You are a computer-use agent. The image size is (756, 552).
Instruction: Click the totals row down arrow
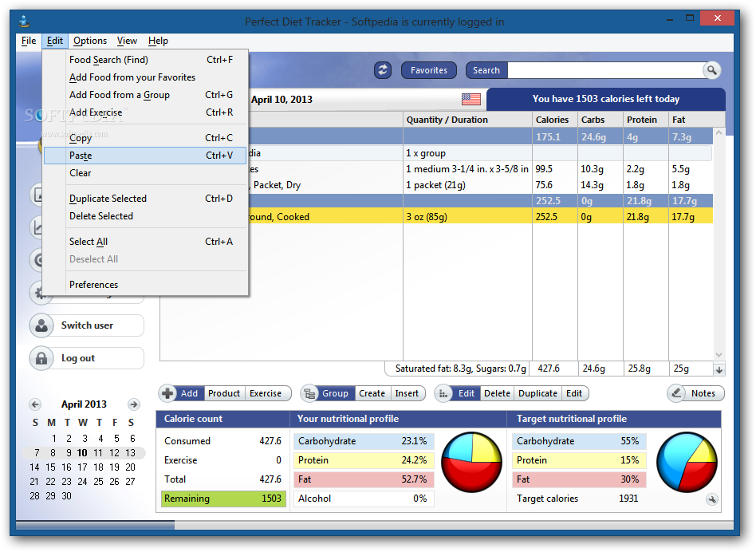(x=719, y=370)
